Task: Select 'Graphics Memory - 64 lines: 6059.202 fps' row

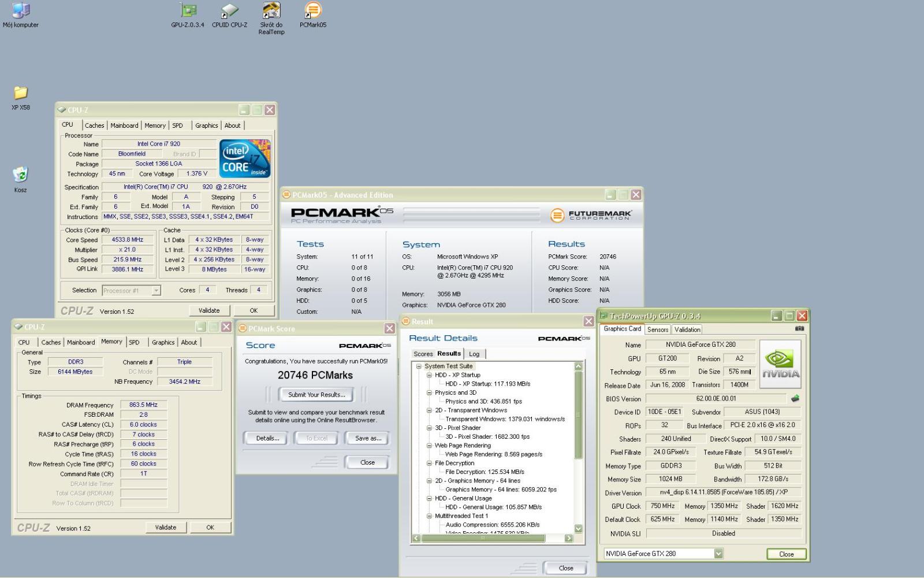Action: 501,490
